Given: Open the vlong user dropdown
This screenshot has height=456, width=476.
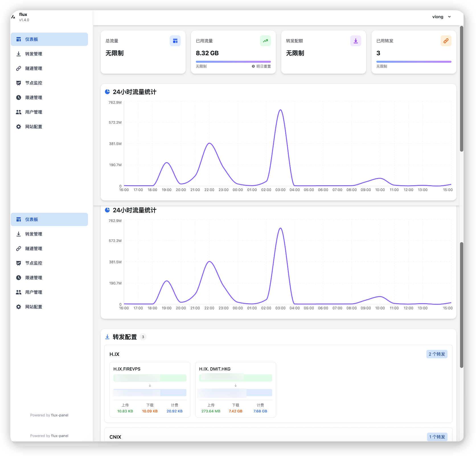Looking at the screenshot, I should click(x=441, y=17).
